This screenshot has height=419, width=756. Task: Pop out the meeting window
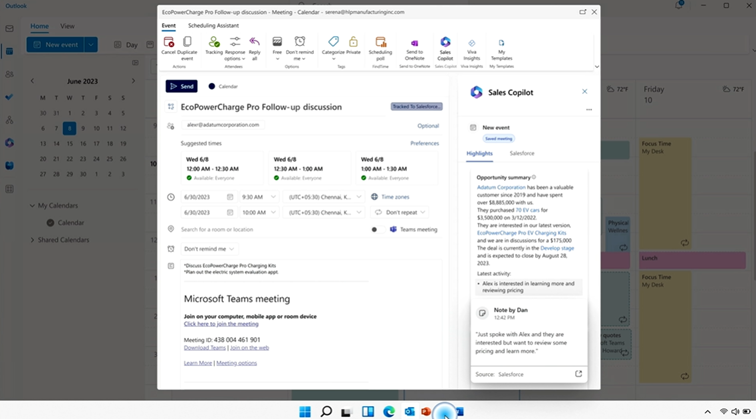(x=582, y=12)
